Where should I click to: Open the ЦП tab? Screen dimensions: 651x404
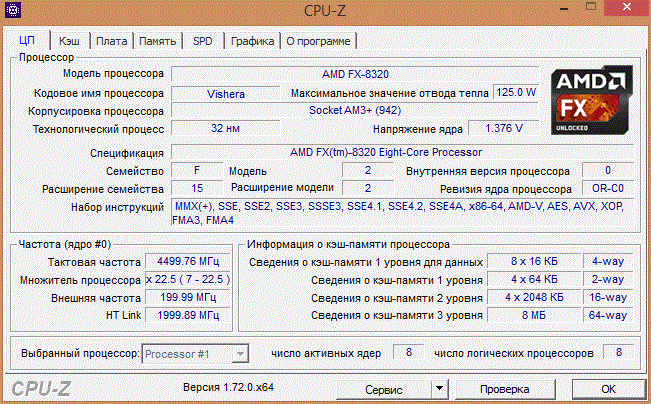(x=27, y=41)
